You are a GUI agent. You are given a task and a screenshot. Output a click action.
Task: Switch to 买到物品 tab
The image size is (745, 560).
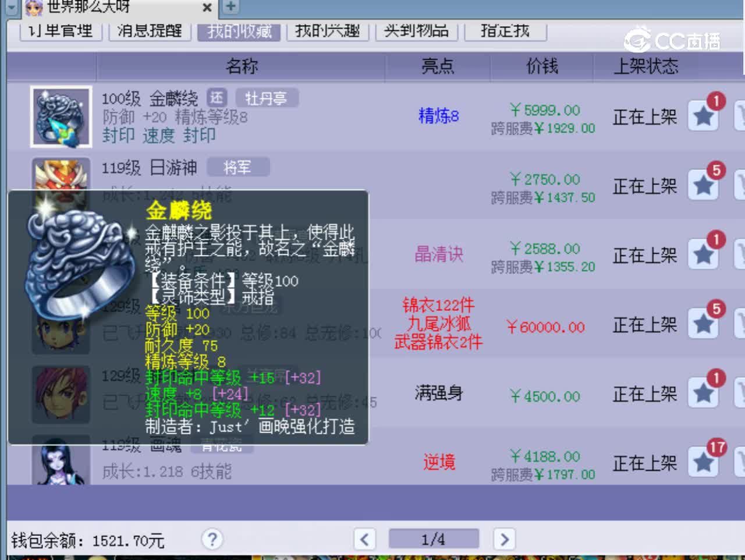tap(417, 31)
